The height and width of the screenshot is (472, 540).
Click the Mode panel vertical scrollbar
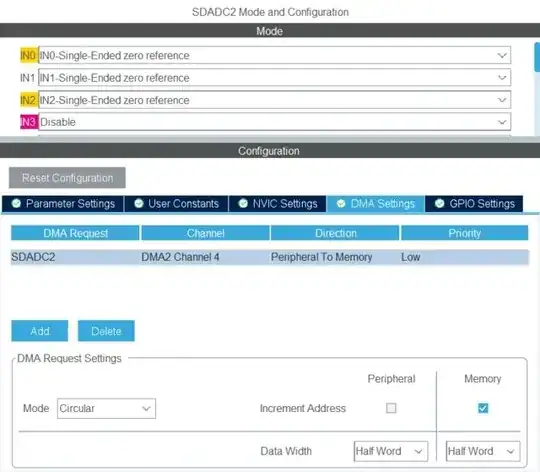pyautogui.click(x=537, y=57)
